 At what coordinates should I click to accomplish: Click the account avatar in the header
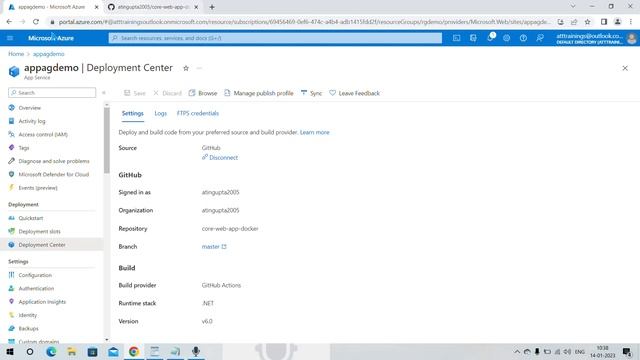point(631,38)
